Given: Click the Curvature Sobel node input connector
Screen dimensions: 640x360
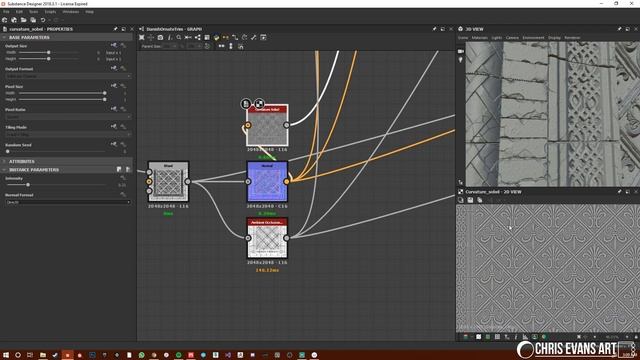Looking at the screenshot, I should coord(248,125).
